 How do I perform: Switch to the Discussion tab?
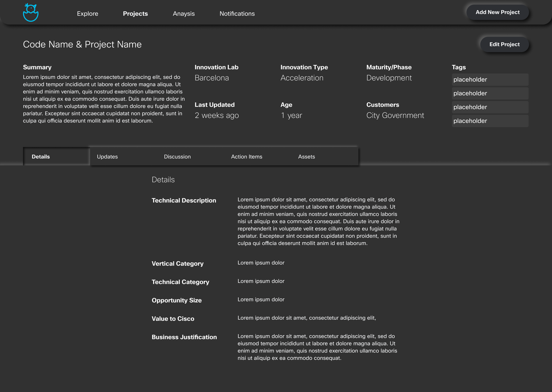(x=177, y=157)
